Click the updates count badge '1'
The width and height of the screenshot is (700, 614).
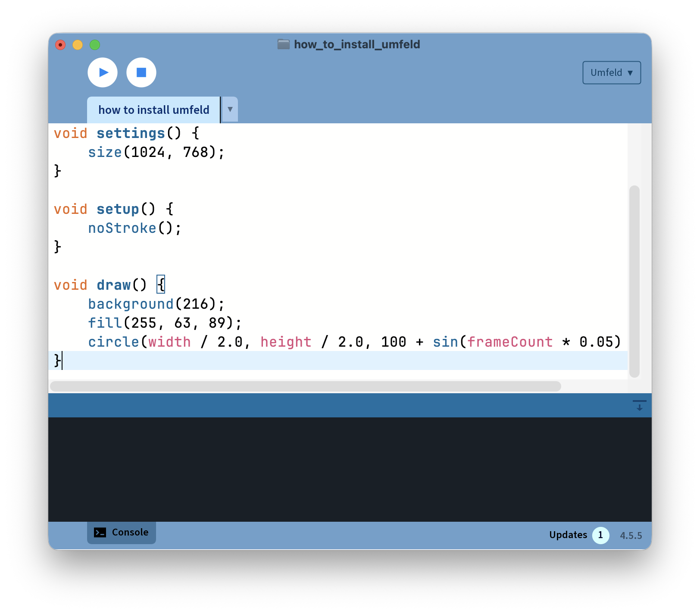pyautogui.click(x=600, y=535)
